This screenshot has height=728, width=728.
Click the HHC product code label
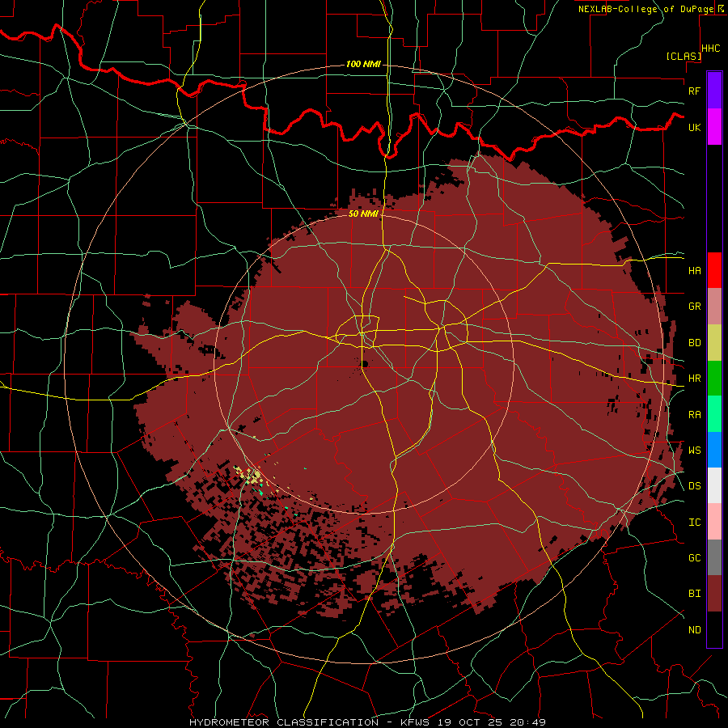(x=710, y=49)
